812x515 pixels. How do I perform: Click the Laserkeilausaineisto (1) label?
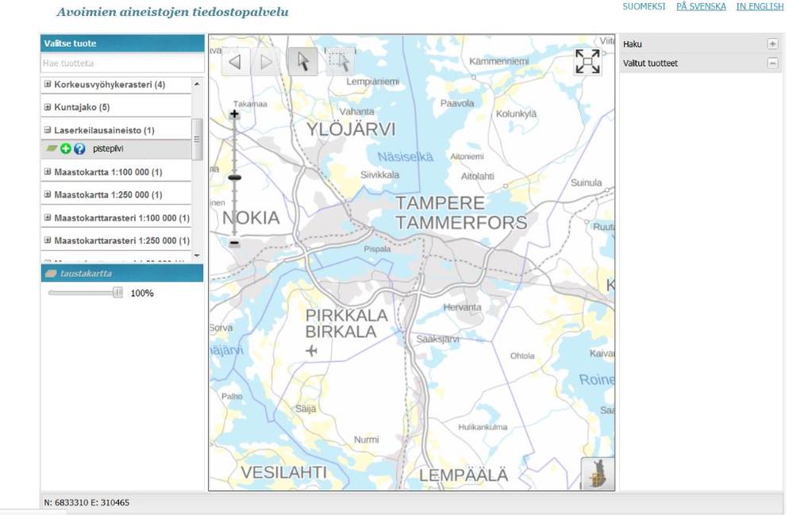(104, 130)
